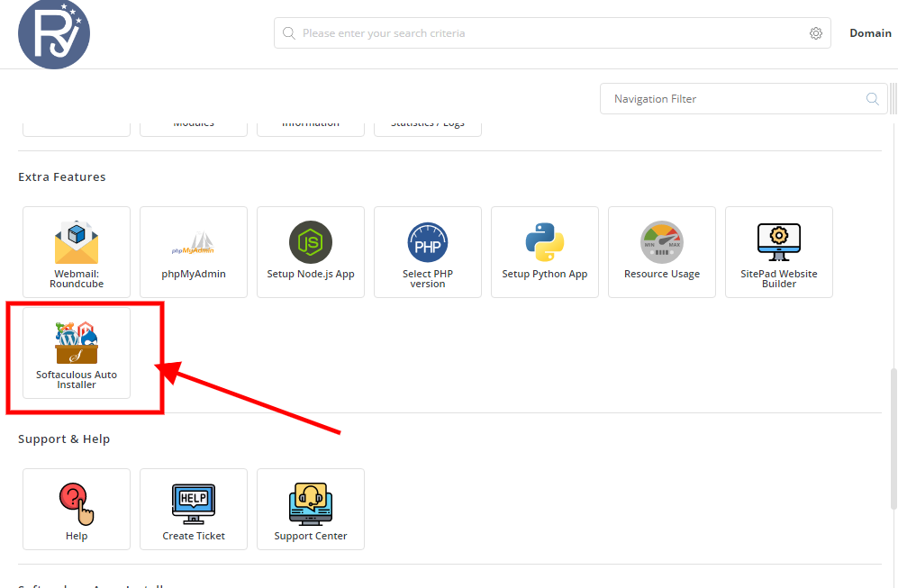
Task: Open Webmail: Roundcube
Action: click(x=77, y=252)
